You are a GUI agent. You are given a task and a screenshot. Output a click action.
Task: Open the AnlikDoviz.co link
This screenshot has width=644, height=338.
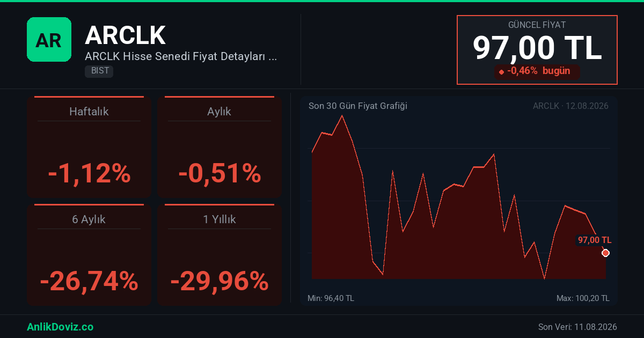60,327
